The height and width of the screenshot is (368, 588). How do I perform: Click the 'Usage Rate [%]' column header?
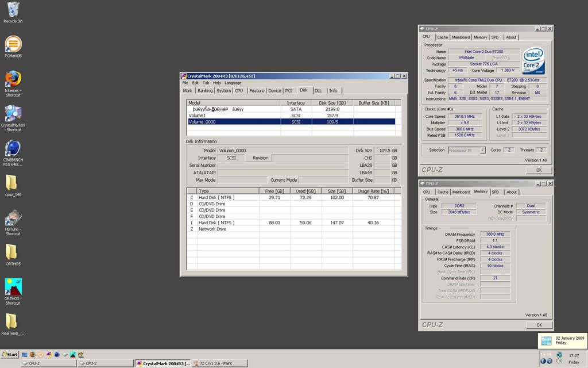[373, 191]
